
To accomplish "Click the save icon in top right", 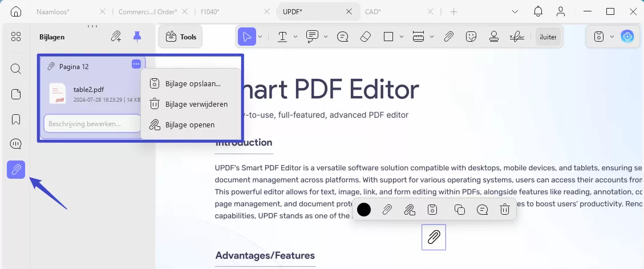I will coord(599,37).
